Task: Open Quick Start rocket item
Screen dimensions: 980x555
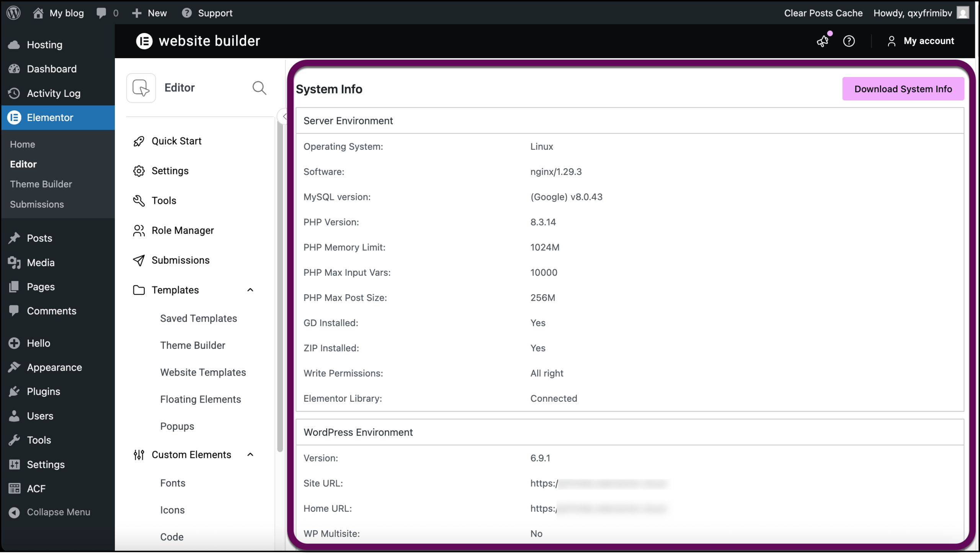Action: (176, 141)
